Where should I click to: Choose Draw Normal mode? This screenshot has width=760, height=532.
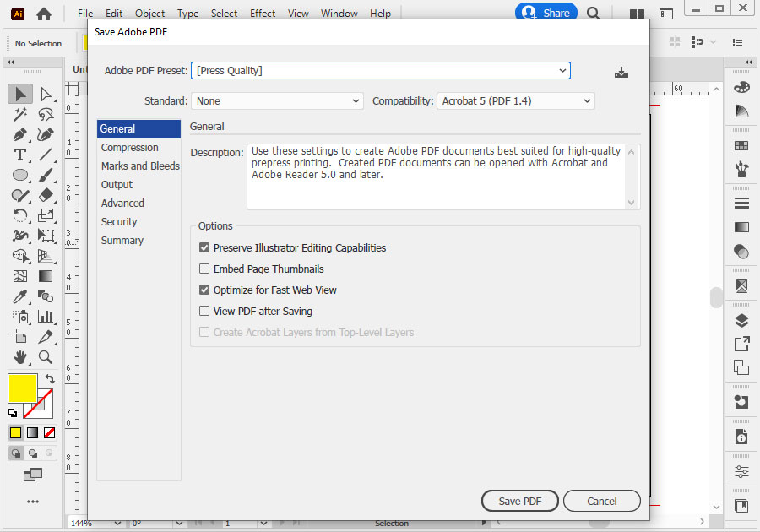click(16, 453)
